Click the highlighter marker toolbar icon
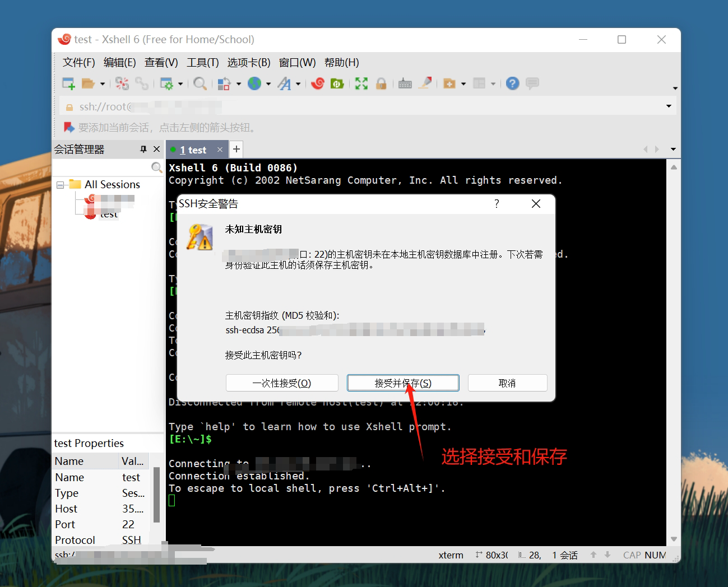This screenshot has width=728, height=587. pyautogui.click(x=425, y=83)
